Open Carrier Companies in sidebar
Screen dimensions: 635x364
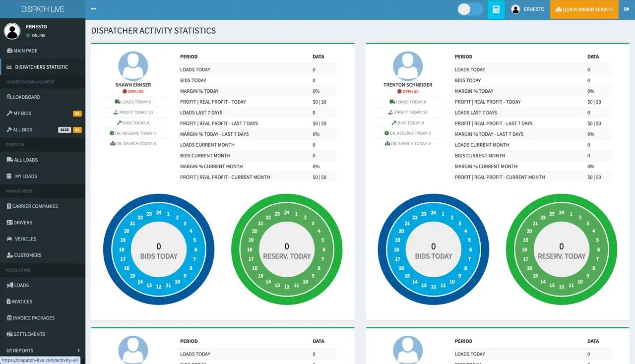click(x=35, y=206)
